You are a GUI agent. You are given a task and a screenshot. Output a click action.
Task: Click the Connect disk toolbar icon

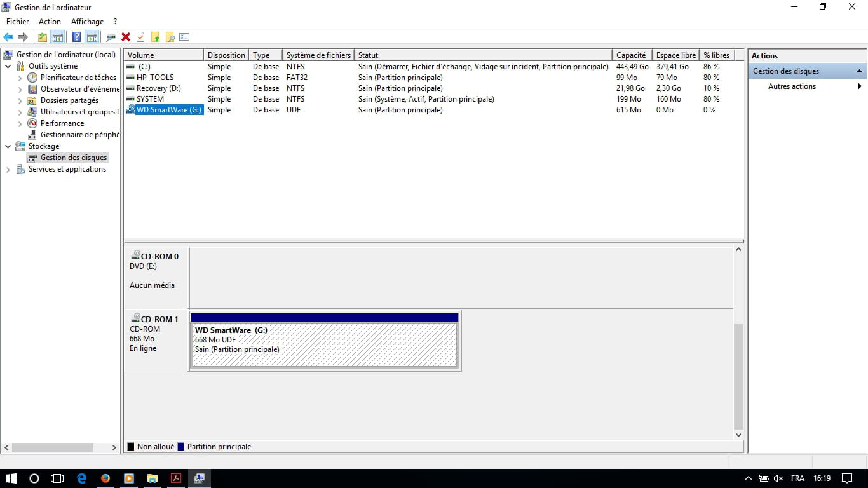pyautogui.click(x=111, y=37)
